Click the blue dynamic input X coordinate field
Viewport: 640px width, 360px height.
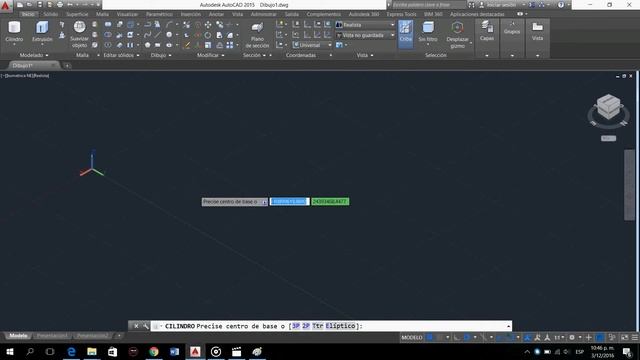coord(289,202)
